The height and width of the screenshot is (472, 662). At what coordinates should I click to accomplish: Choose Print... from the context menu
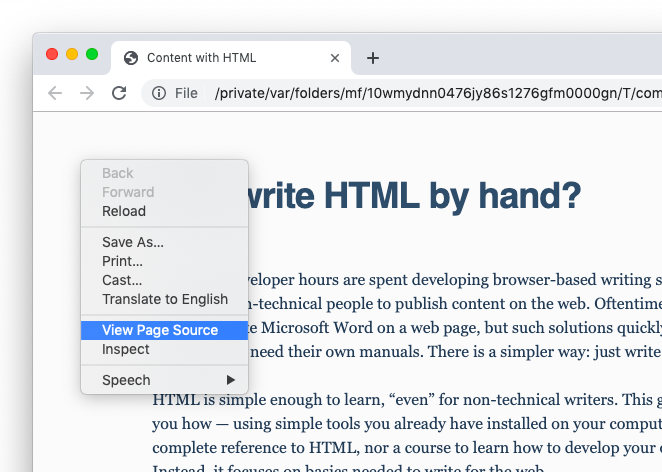[165, 261]
